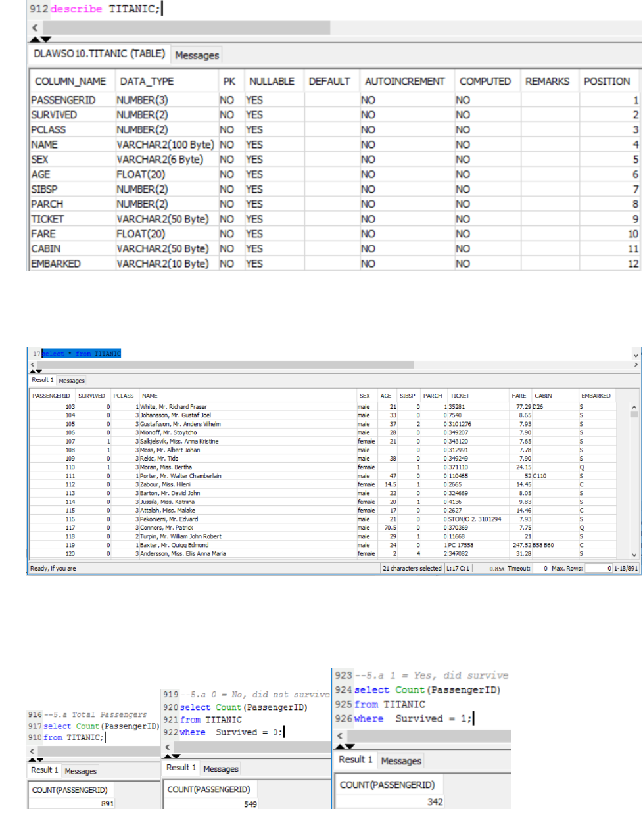The width and height of the screenshot is (643, 840).
Task: Open the DLAWSO10.TITANIC (TABLE) tab
Action: pyautogui.click(x=99, y=54)
